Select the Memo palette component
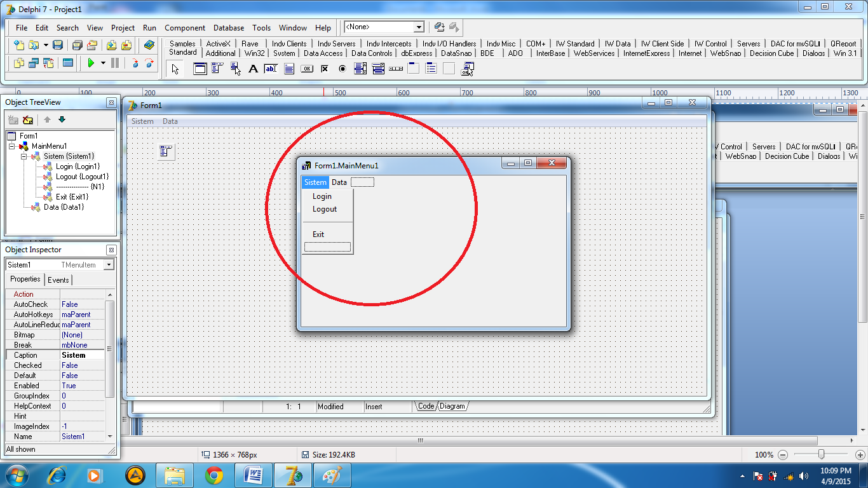Screen dimensions: 868x488 click(289, 69)
